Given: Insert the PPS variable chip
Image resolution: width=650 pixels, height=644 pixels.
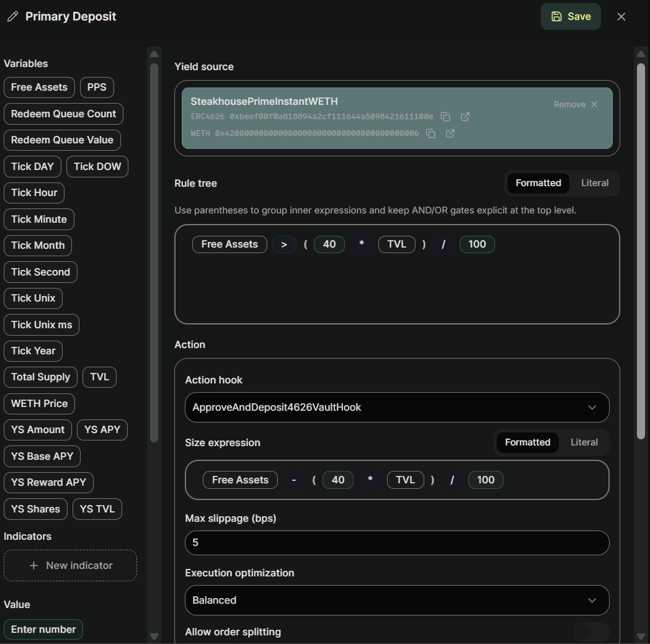Looking at the screenshot, I should (97, 87).
